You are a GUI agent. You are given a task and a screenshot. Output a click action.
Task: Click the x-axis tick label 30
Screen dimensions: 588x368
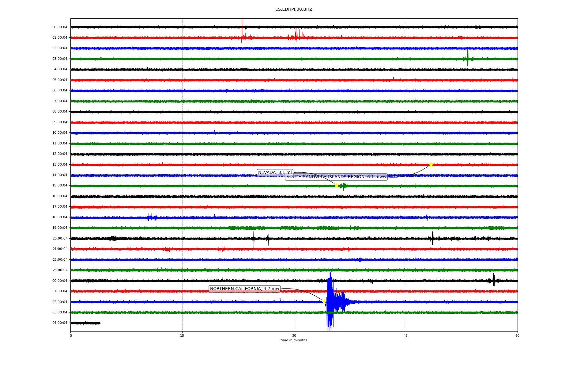[x=294, y=335]
